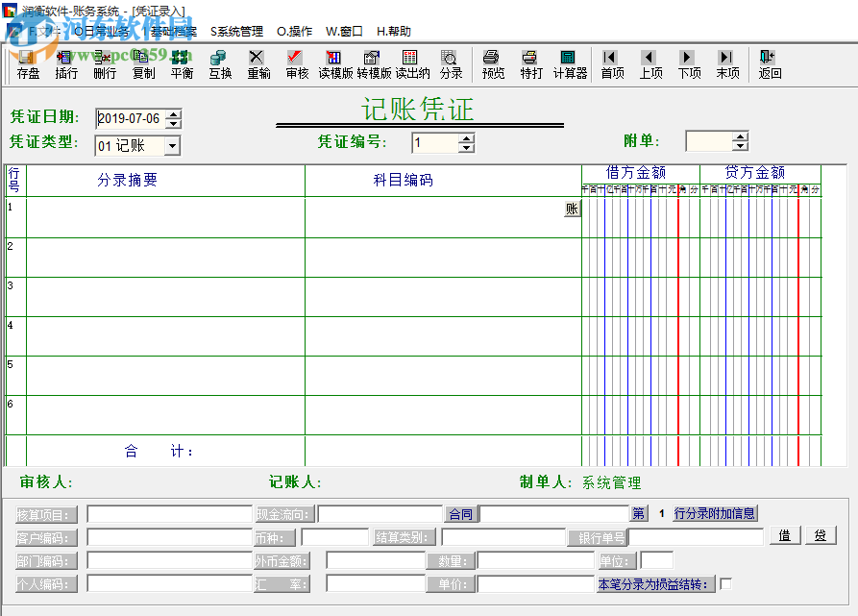Click the 单价 input field
Viewport: 858px width, 616px height.
[536, 583]
